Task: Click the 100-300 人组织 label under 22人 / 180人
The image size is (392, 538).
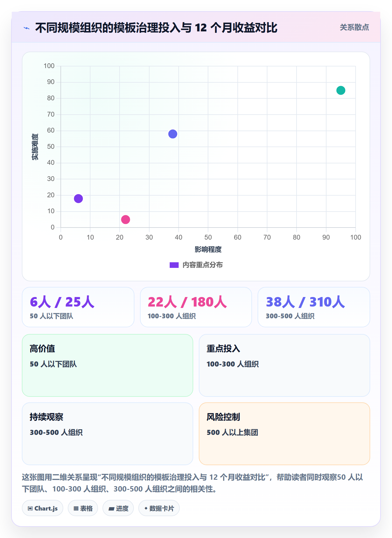Action: click(172, 316)
